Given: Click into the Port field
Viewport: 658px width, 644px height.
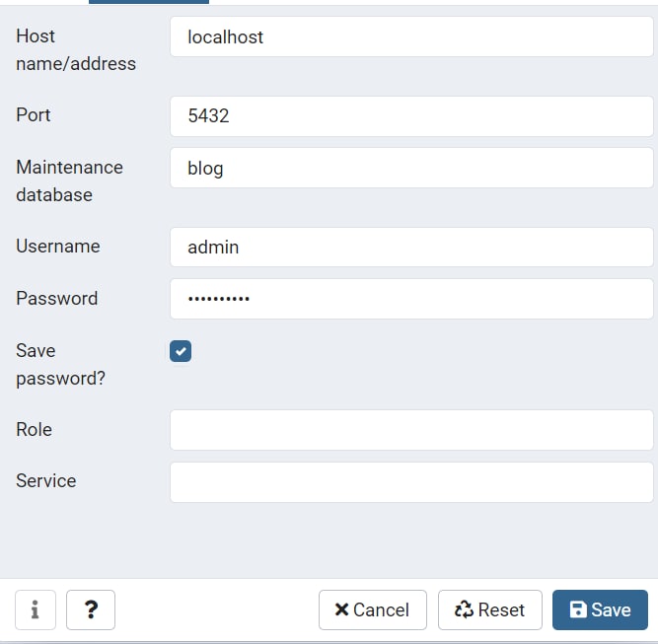Looking at the screenshot, I should tap(411, 115).
